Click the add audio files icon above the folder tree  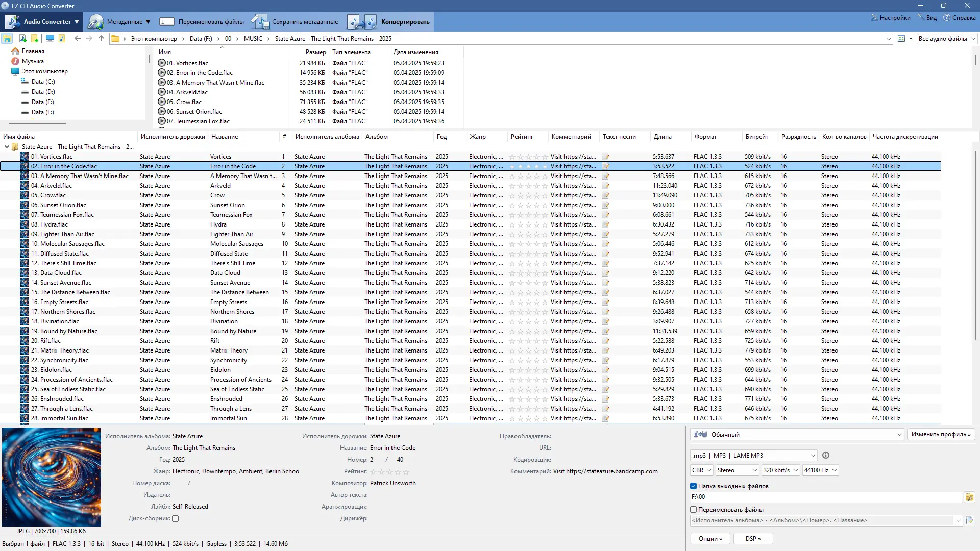[x=23, y=39]
